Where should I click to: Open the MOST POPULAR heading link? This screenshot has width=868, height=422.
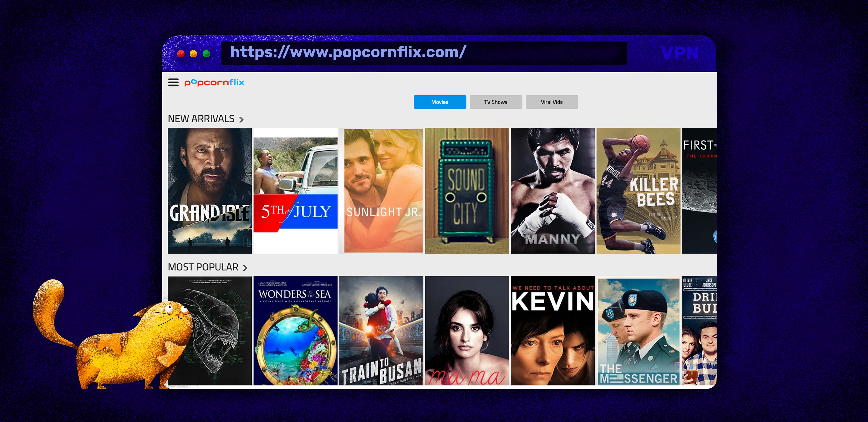click(203, 267)
